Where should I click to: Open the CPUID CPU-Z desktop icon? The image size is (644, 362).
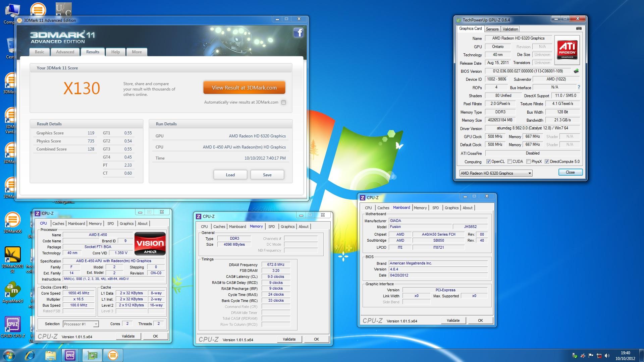pos(12,327)
